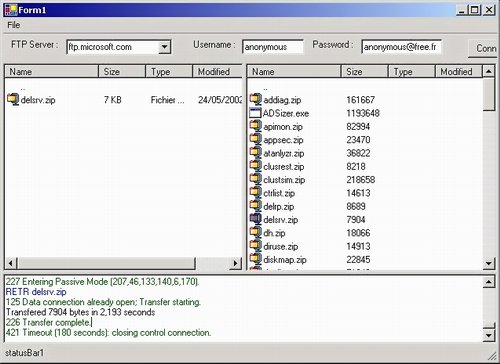The height and width of the screenshot is (364, 500).
Task: Sort remote pane by Size column
Action: pos(365,72)
